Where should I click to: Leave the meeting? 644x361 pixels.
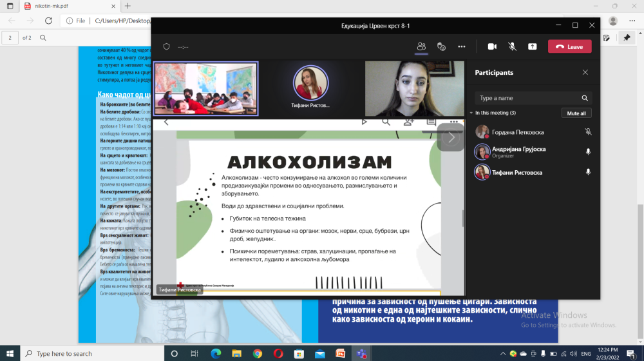(569, 46)
